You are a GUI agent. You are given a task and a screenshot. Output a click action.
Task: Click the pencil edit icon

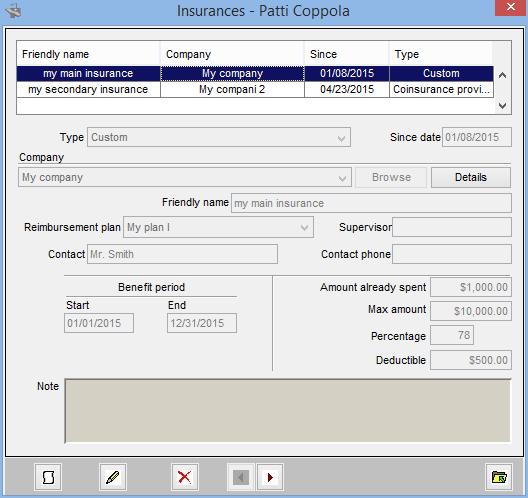(113, 477)
